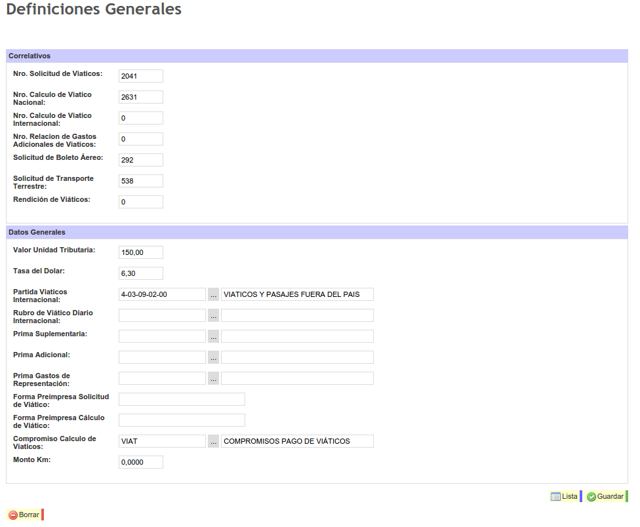
Task: Click the Rendición de Viáticos field
Action: point(140,202)
